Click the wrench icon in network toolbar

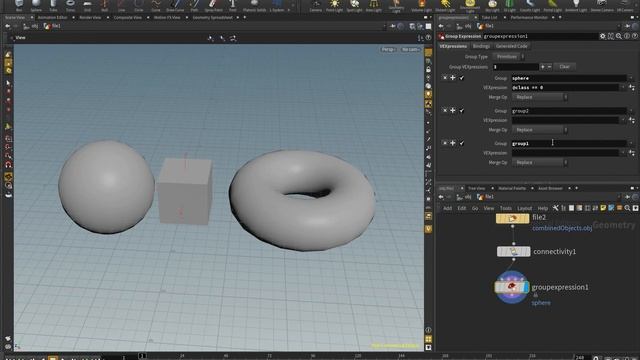tap(556, 208)
